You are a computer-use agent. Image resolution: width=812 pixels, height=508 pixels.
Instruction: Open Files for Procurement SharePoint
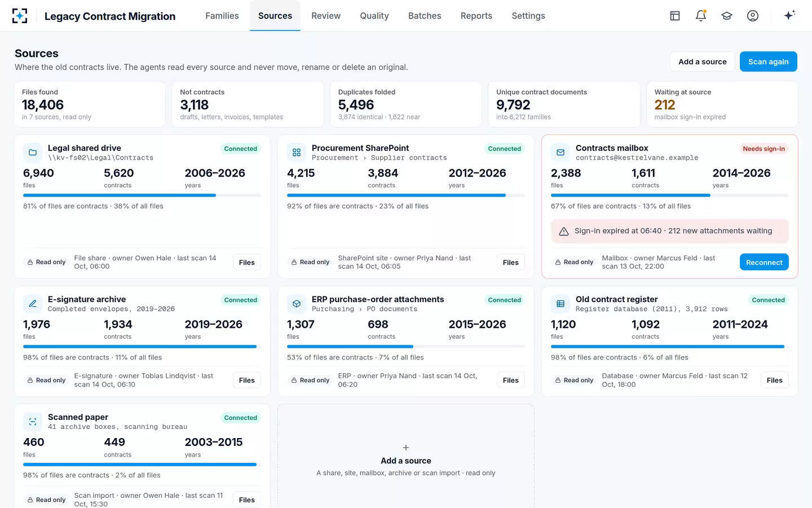(x=511, y=262)
